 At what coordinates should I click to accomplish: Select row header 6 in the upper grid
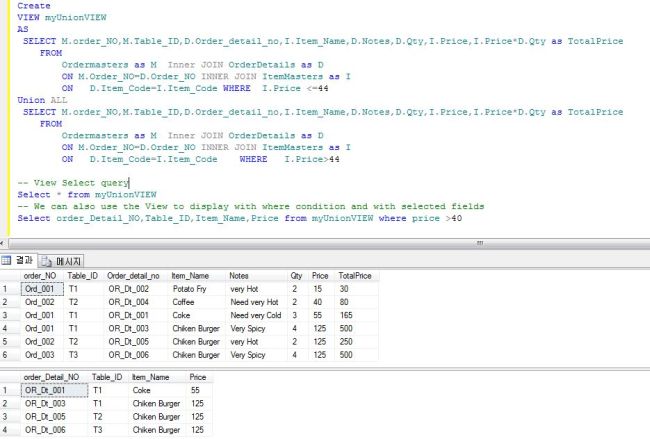pos(10,355)
